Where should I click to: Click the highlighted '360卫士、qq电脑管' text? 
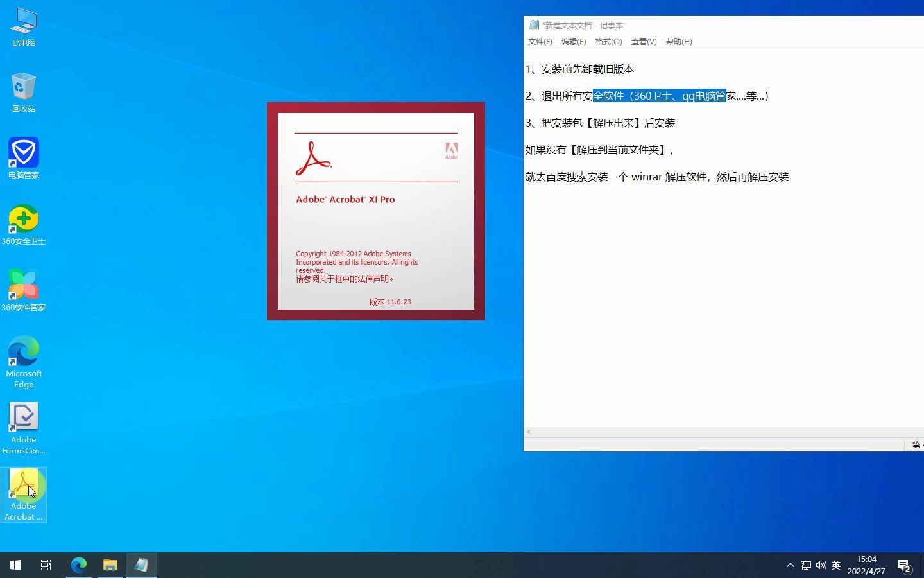680,96
